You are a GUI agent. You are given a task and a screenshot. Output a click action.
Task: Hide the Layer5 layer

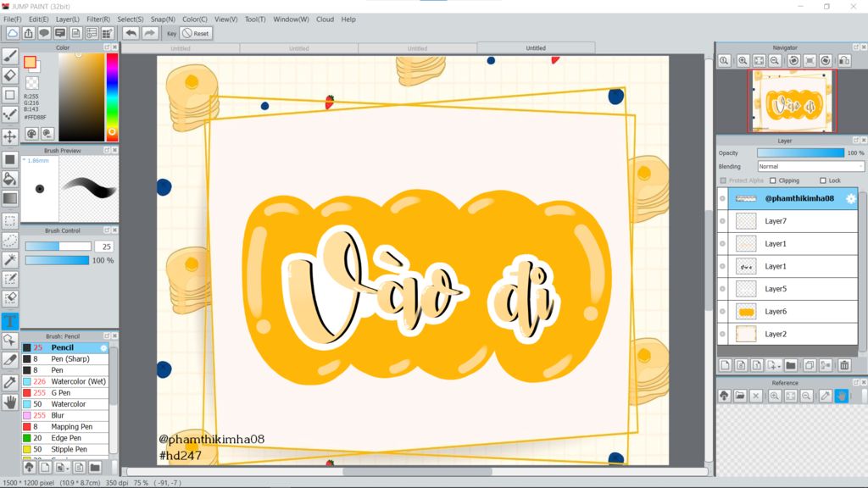722,289
